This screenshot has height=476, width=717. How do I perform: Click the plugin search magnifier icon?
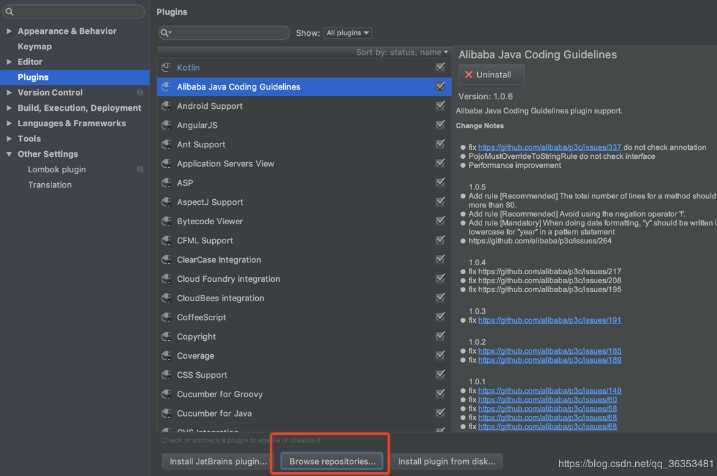(x=165, y=33)
